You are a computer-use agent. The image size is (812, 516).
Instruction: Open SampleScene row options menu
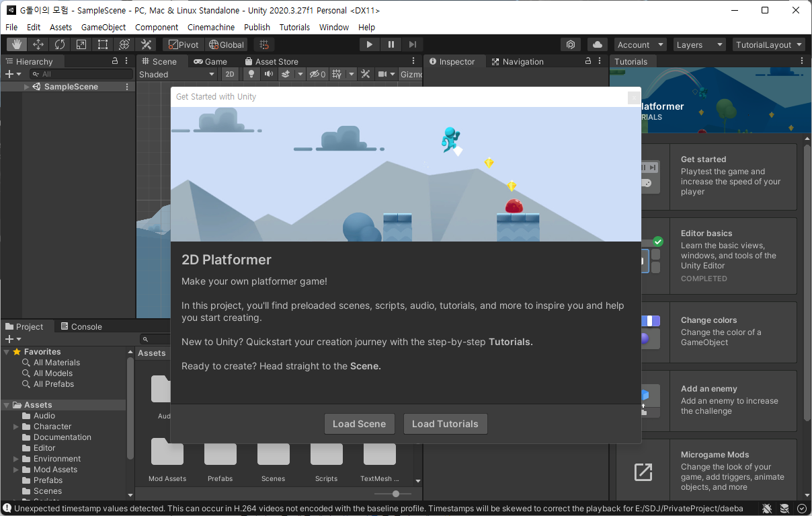click(x=127, y=87)
